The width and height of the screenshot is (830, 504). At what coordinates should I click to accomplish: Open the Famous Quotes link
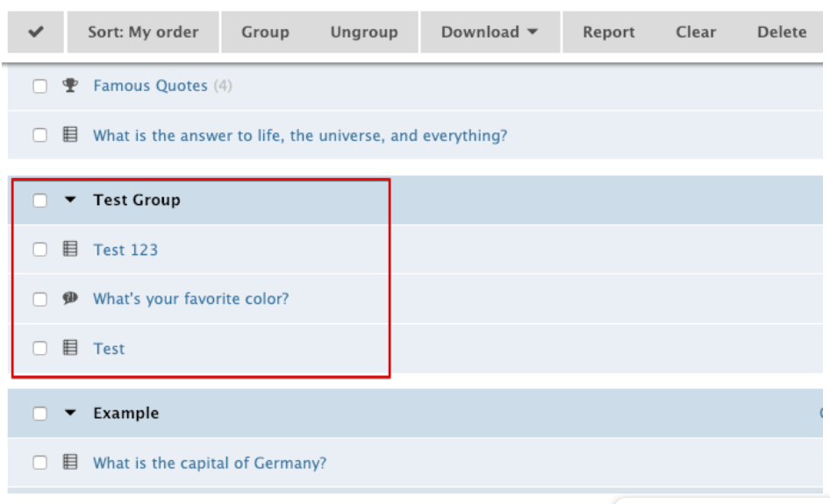(x=150, y=86)
